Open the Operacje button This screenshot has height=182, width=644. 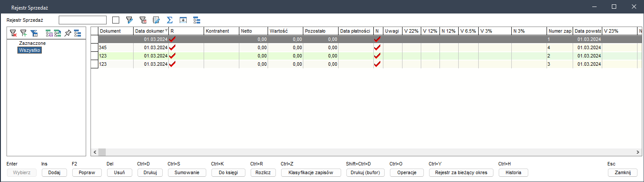(x=406, y=172)
